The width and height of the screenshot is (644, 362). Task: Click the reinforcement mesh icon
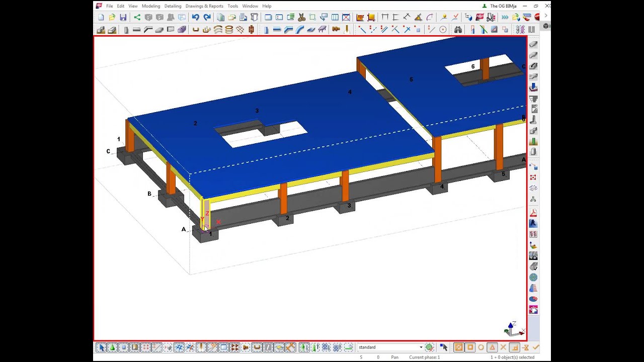click(240, 30)
